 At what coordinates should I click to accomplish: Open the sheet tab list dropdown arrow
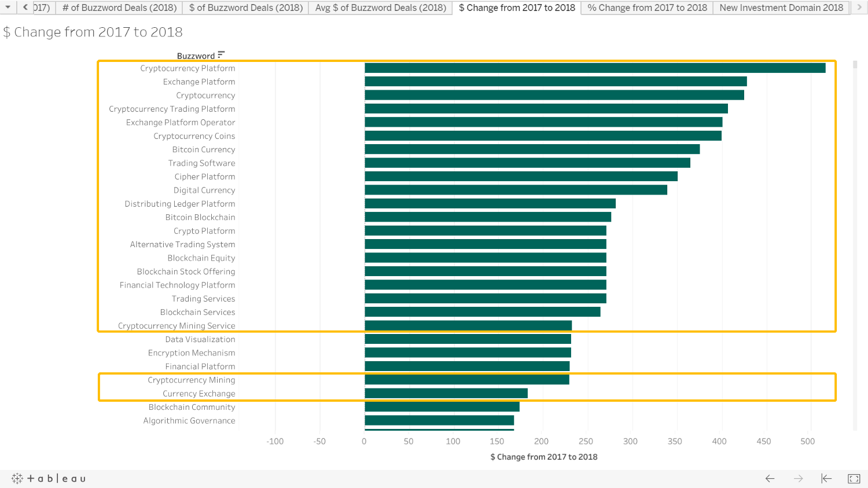click(8, 8)
